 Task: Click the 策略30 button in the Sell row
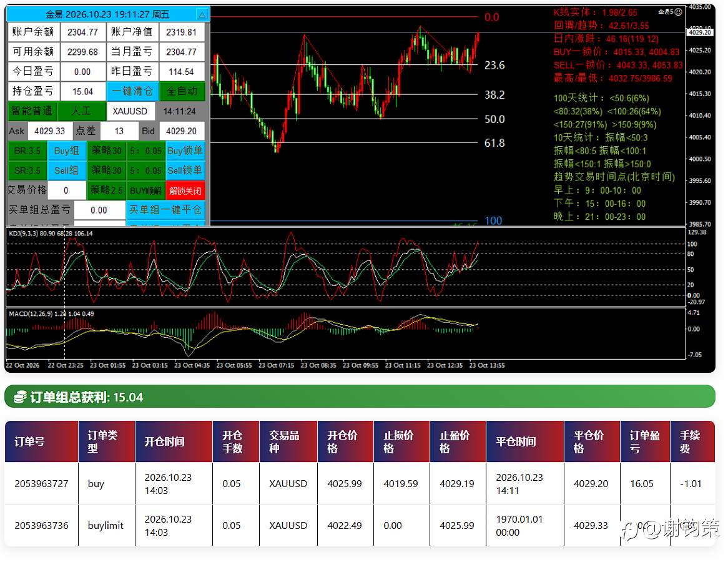[106, 170]
